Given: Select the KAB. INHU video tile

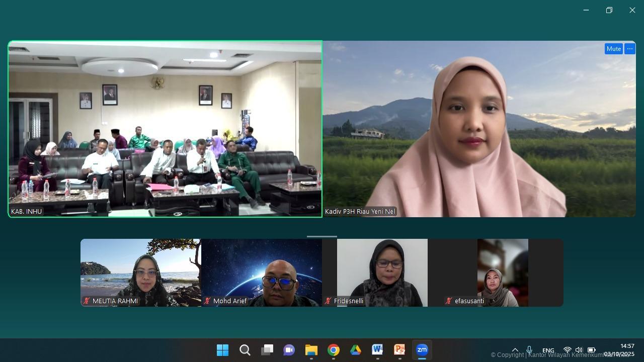Looking at the screenshot, I should click(165, 129).
